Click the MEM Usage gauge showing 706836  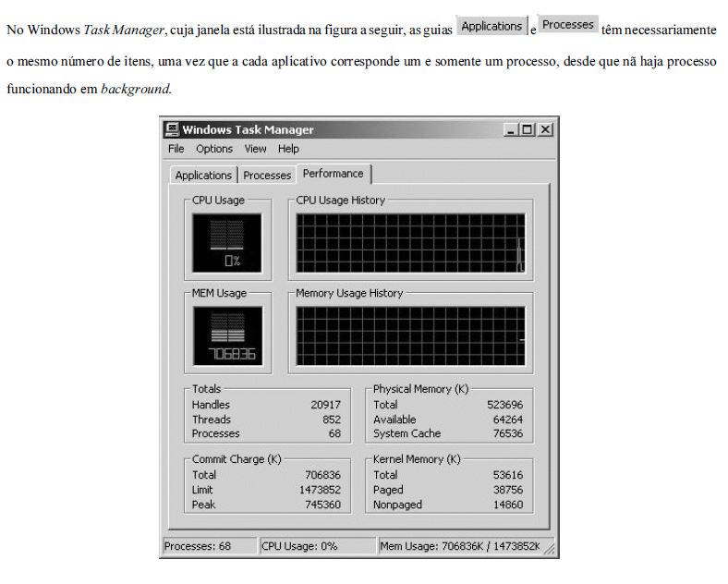point(226,336)
